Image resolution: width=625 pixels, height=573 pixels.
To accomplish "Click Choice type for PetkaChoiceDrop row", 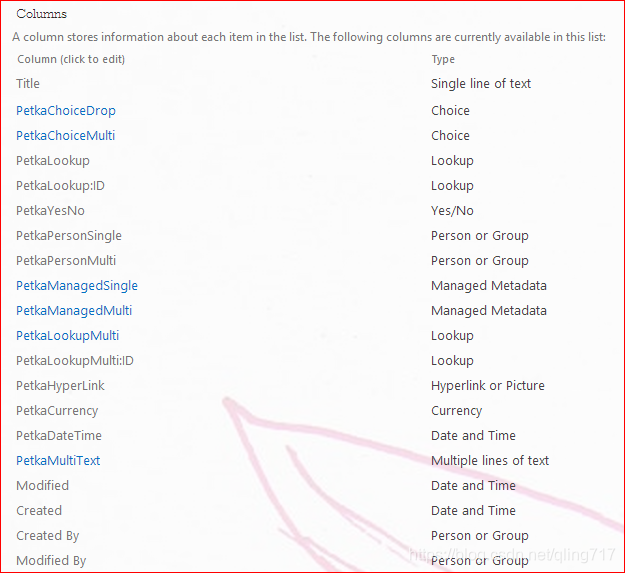I will (450, 110).
